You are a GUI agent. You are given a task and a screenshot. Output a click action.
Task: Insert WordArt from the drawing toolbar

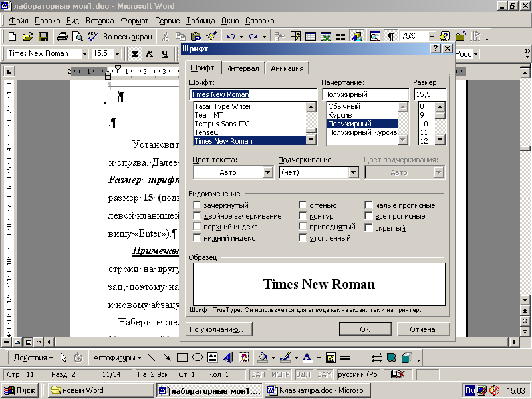pyautogui.click(x=228, y=358)
